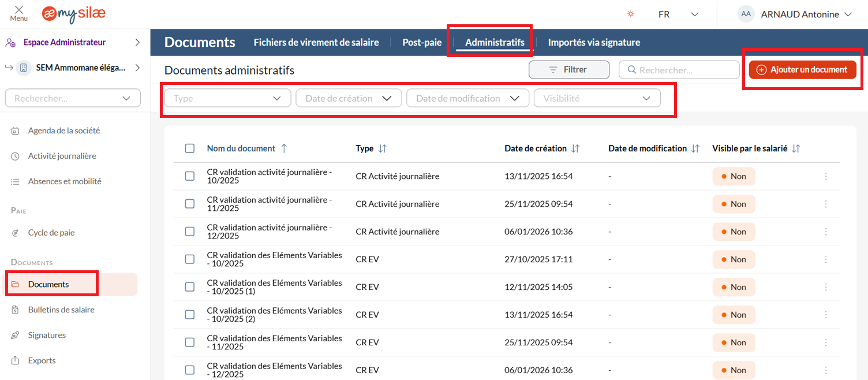This screenshot has height=380, width=868.
Task: Open Fichiers de virement de salaire tab
Action: point(316,42)
